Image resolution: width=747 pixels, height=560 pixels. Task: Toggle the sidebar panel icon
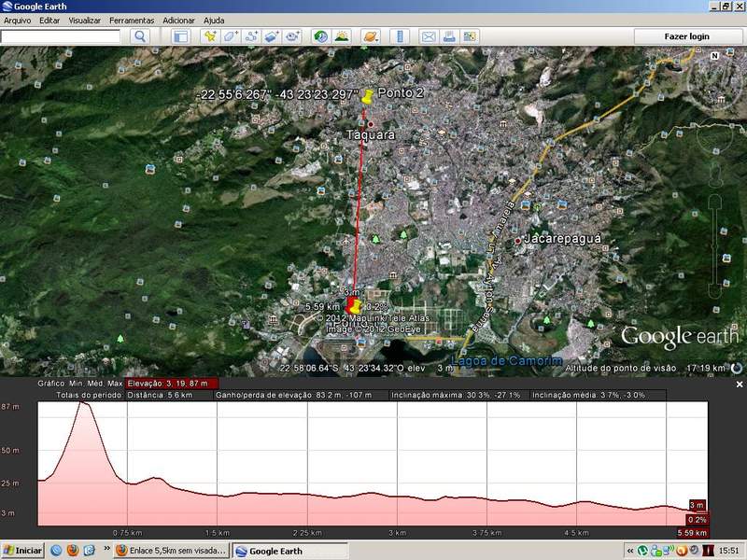tap(180, 36)
